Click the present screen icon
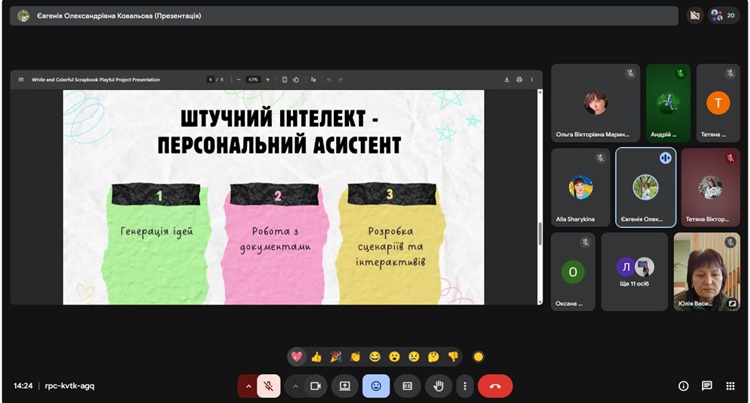The image size is (750, 403). click(345, 385)
